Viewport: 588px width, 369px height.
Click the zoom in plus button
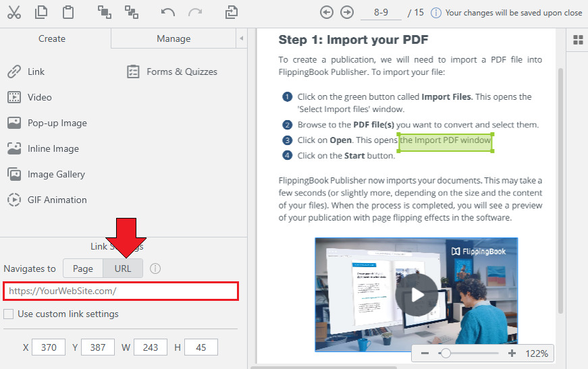(512, 353)
